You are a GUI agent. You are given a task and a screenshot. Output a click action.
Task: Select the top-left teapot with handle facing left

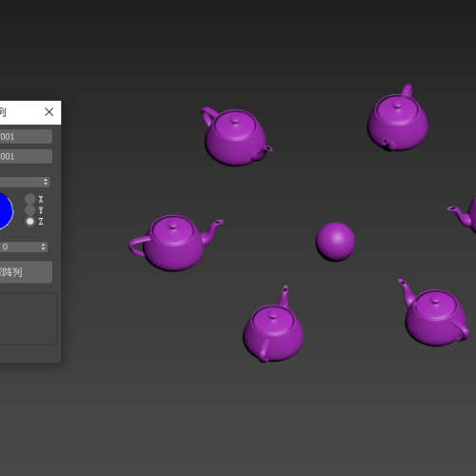(x=236, y=136)
